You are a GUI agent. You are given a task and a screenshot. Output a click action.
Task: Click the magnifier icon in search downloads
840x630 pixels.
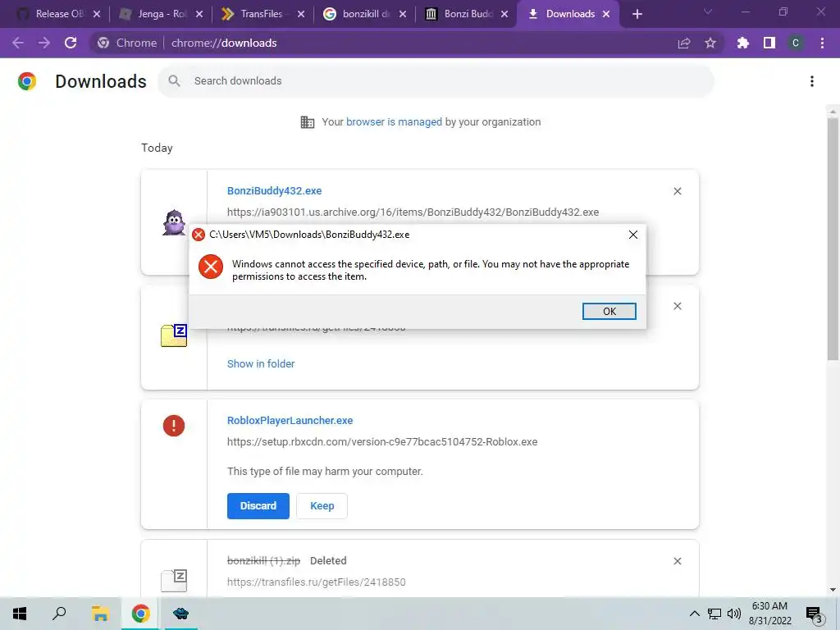[x=174, y=81]
